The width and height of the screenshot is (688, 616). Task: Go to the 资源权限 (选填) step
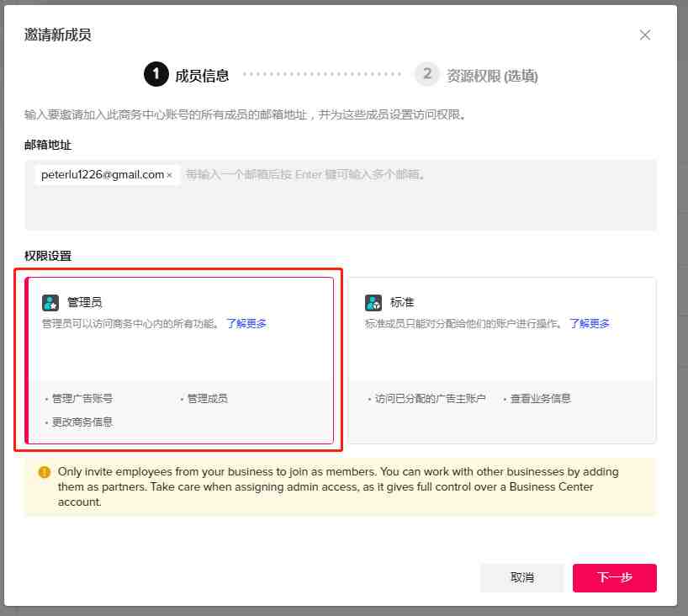492,76
